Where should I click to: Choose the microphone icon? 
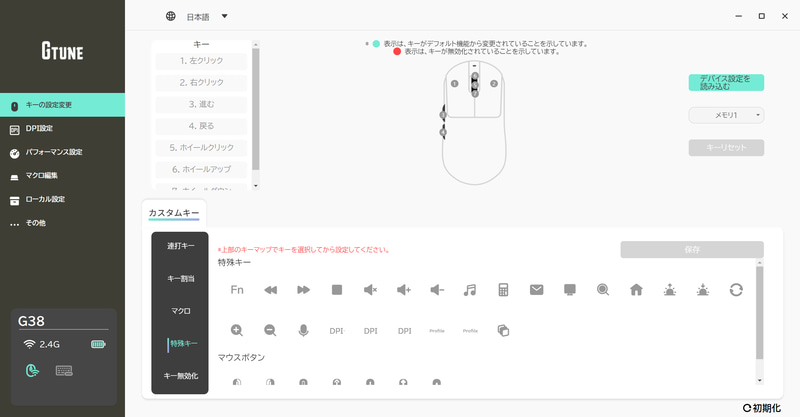[304, 331]
